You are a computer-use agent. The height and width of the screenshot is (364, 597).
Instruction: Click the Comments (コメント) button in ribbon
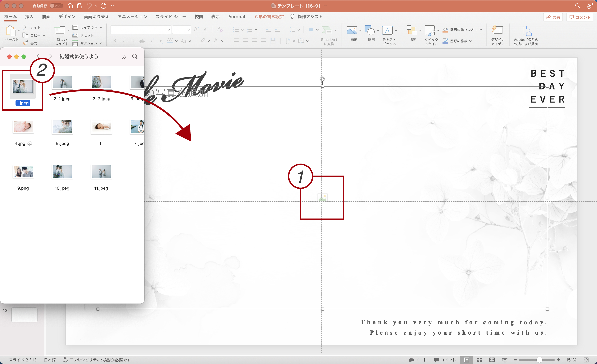tap(580, 17)
